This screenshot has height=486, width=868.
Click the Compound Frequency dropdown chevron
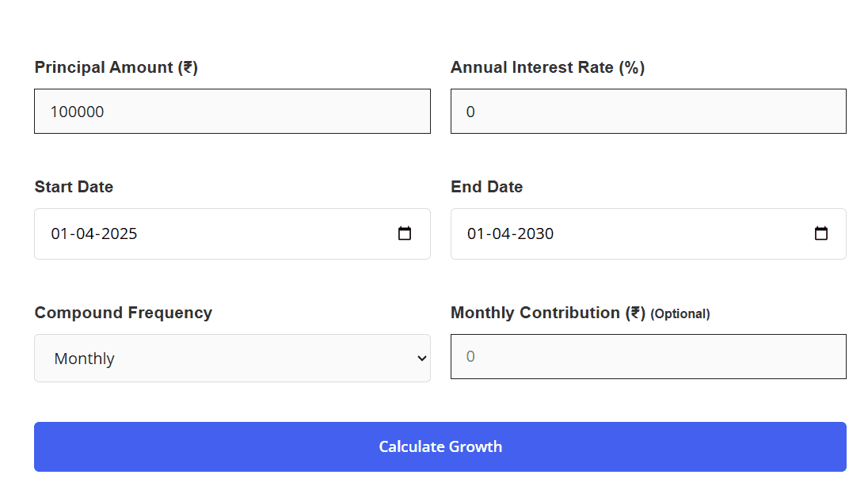coord(421,358)
